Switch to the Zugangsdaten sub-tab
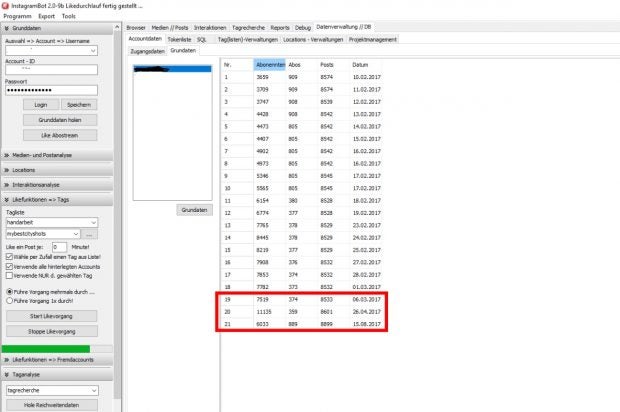 pyautogui.click(x=147, y=49)
